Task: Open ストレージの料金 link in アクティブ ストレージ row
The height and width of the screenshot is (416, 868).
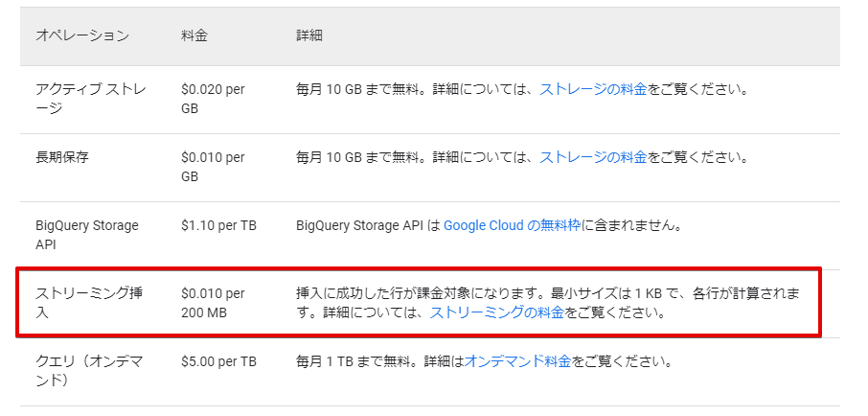Action: point(593,89)
